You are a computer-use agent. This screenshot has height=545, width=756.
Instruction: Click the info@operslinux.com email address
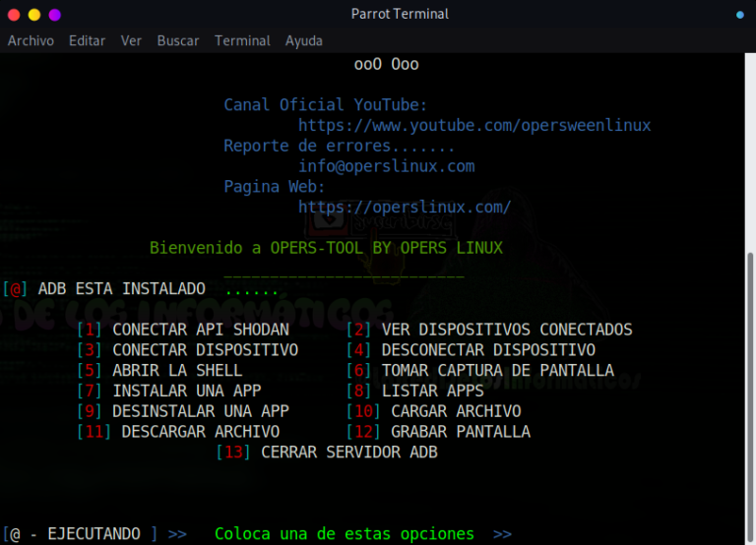tap(387, 166)
